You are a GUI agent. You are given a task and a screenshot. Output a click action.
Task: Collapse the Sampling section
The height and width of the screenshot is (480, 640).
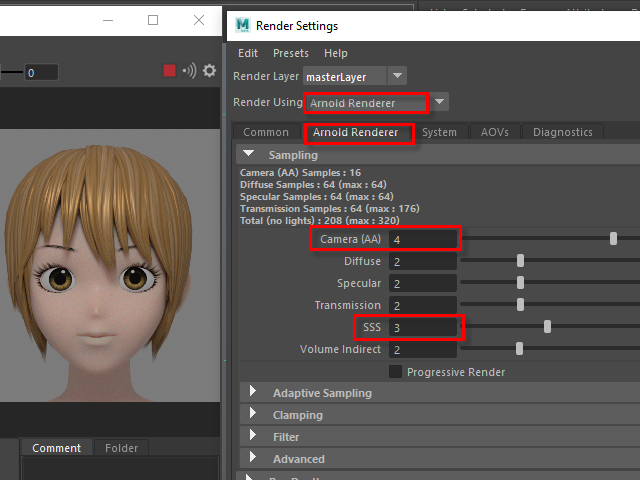pyautogui.click(x=246, y=155)
